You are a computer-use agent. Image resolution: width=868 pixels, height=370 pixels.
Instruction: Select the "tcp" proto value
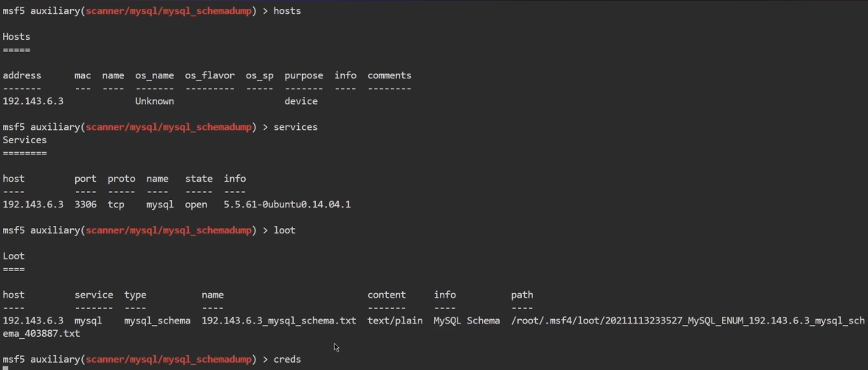click(116, 205)
